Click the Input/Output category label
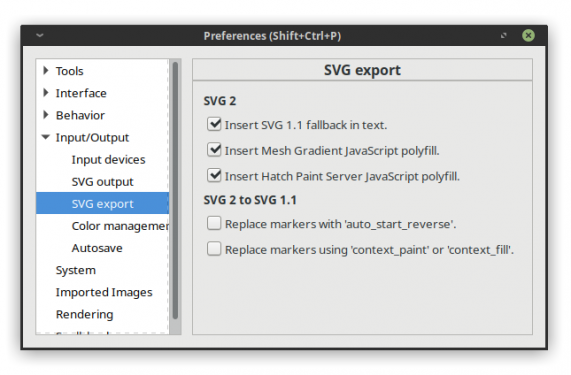Viewport: 571px width, 375px height. click(92, 137)
